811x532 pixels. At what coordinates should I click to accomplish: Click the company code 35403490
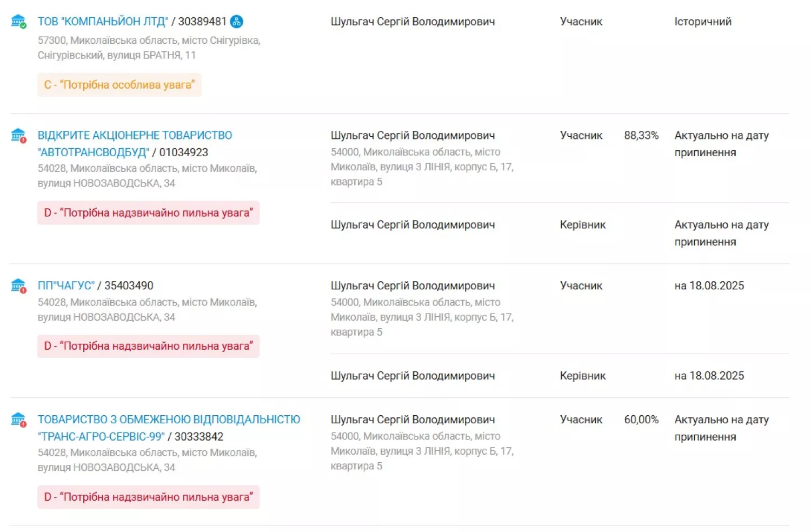(x=129, y=285)
